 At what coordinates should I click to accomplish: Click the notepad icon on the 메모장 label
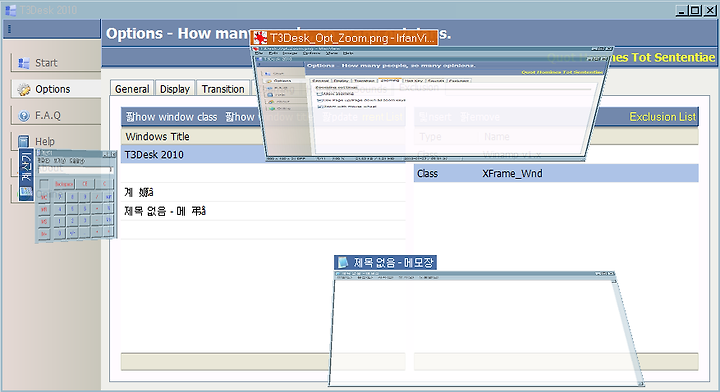pos(343,263)
